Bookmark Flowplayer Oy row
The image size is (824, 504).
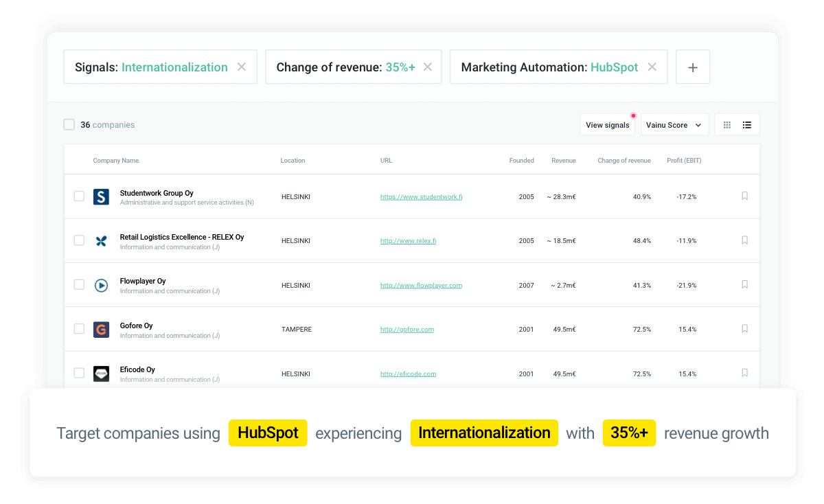744,285
